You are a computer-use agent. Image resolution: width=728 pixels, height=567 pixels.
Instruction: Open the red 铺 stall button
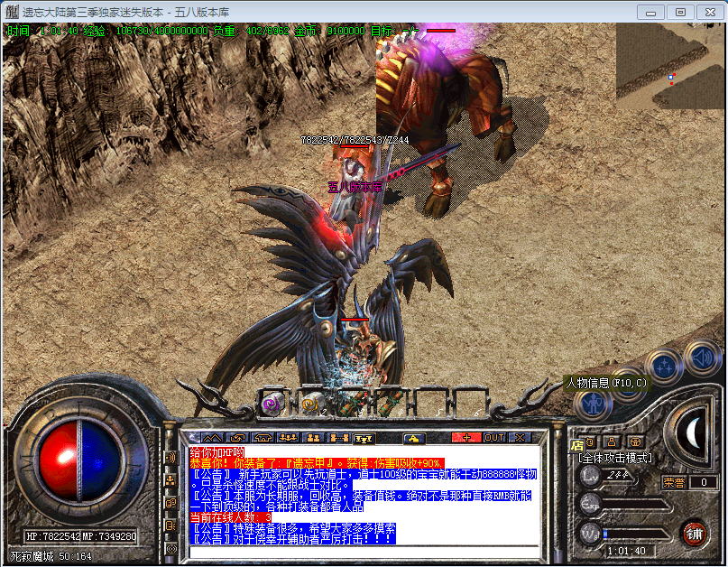pyautogui.click(x=694, y=534)
